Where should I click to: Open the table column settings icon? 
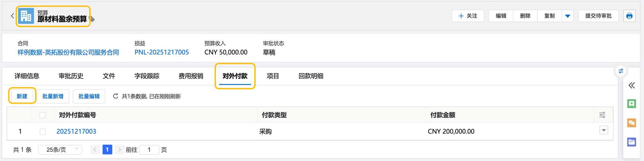[x=602, y=115]
